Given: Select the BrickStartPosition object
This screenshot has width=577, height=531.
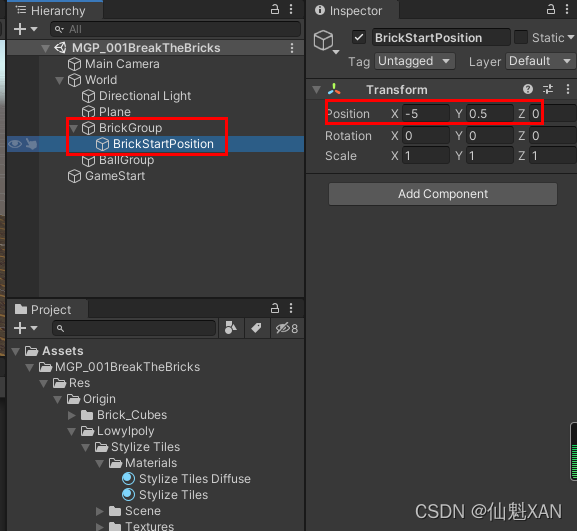Looking at the screenshot, I should click(x=163, y=144).
